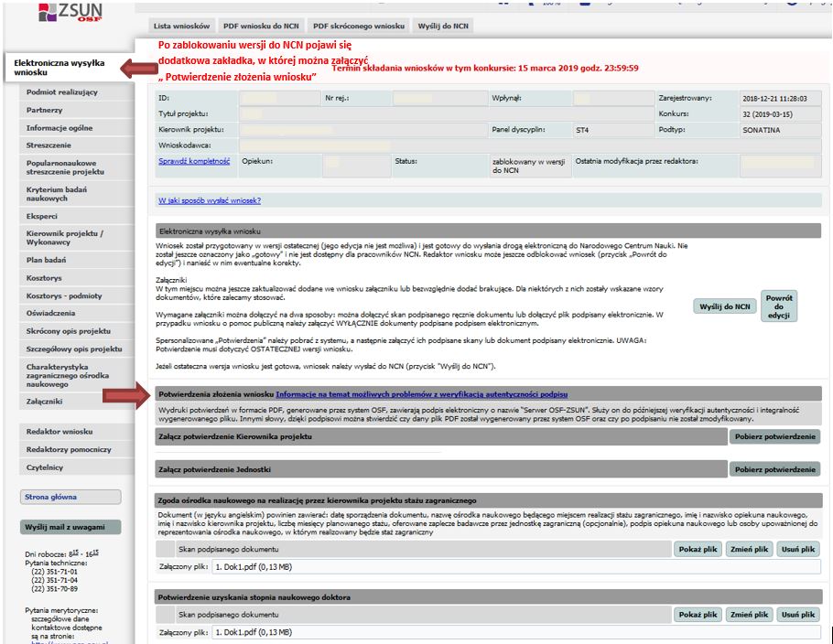Open PDF wniosku do NCN

(261, 26)
